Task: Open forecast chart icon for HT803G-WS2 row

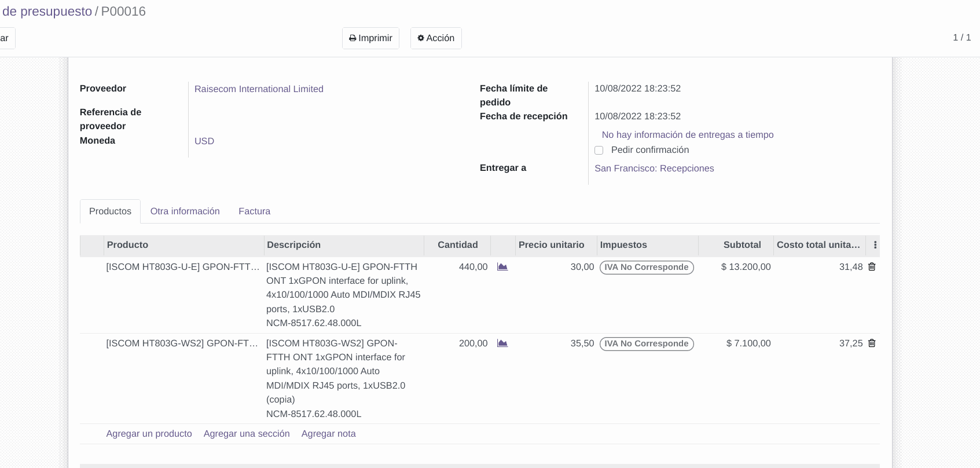Action: pos(502,343)
